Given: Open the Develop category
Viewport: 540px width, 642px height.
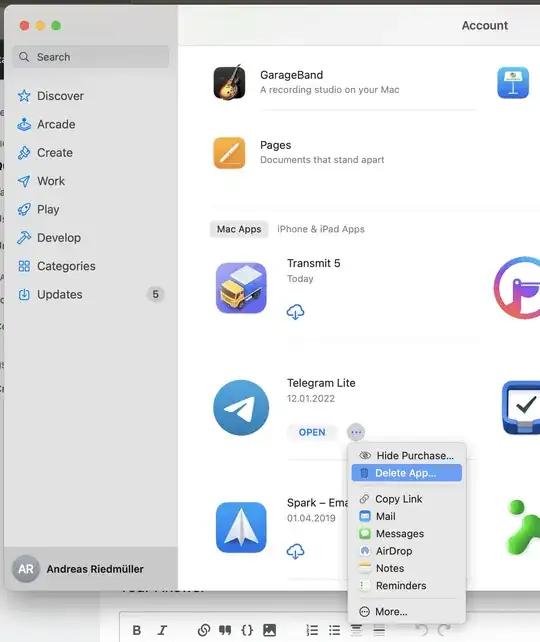Looking at the screenshot, I should 49,238.
